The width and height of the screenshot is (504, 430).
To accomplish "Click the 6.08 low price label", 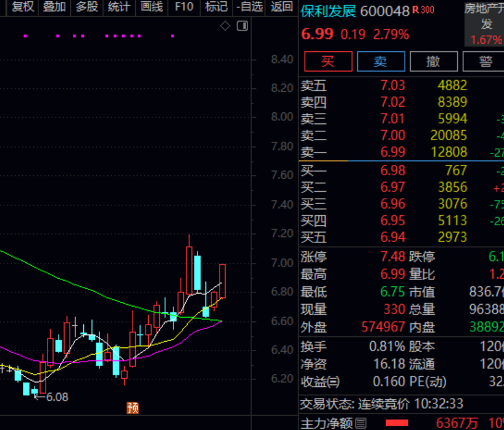I will (x=57, y=397).
